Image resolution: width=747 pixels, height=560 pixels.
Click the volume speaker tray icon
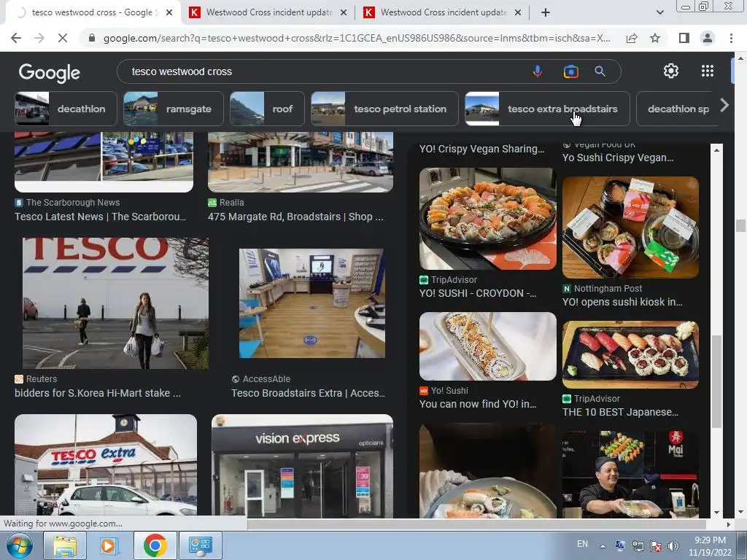pyautogui.click(x=673, y=546)
